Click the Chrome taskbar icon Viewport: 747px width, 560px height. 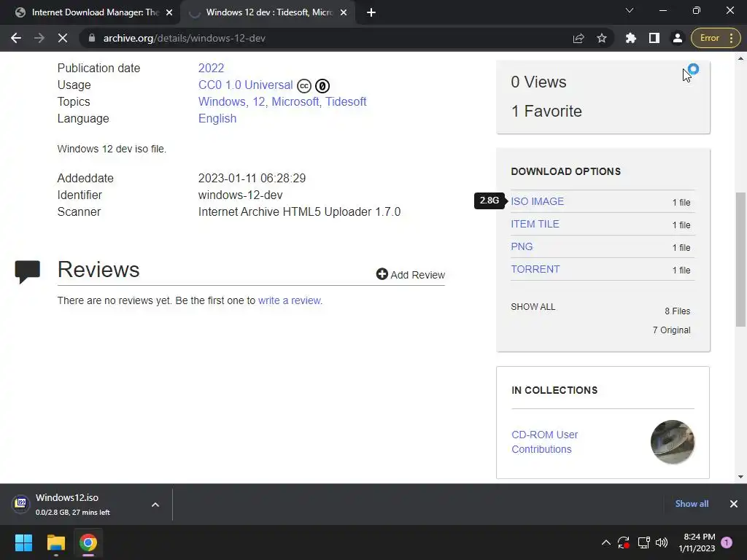88,542
